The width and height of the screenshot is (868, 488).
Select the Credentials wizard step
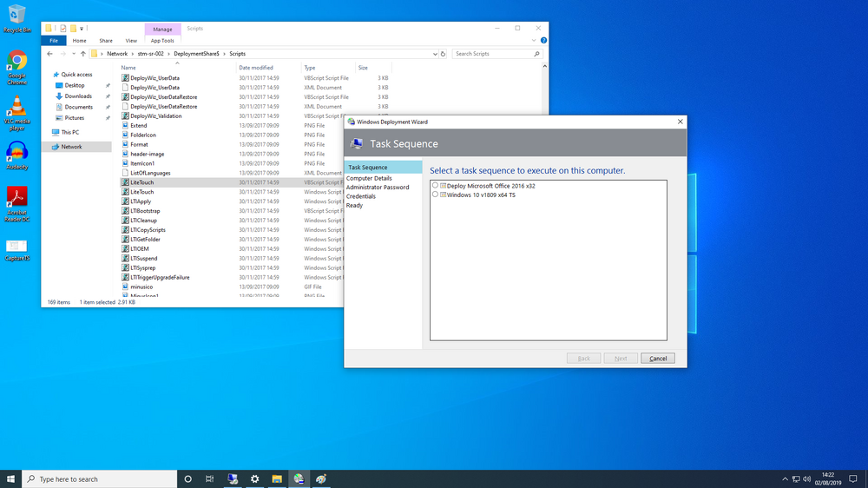click(361, 196)
